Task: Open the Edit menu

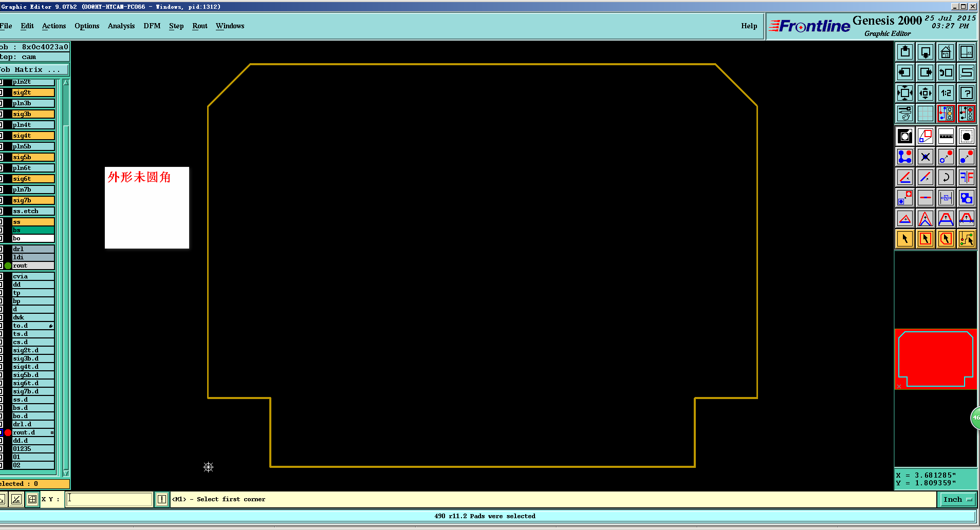Action: [27, 26]
